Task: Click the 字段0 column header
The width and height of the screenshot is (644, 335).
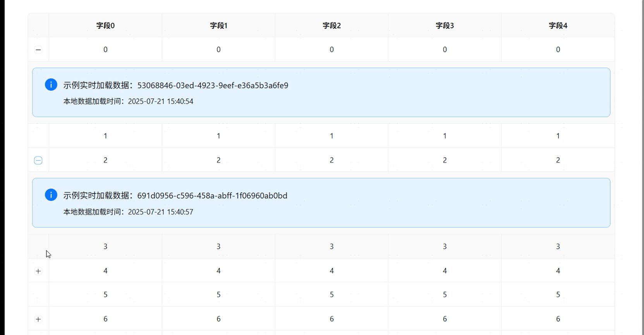Action: click(105, 26)
